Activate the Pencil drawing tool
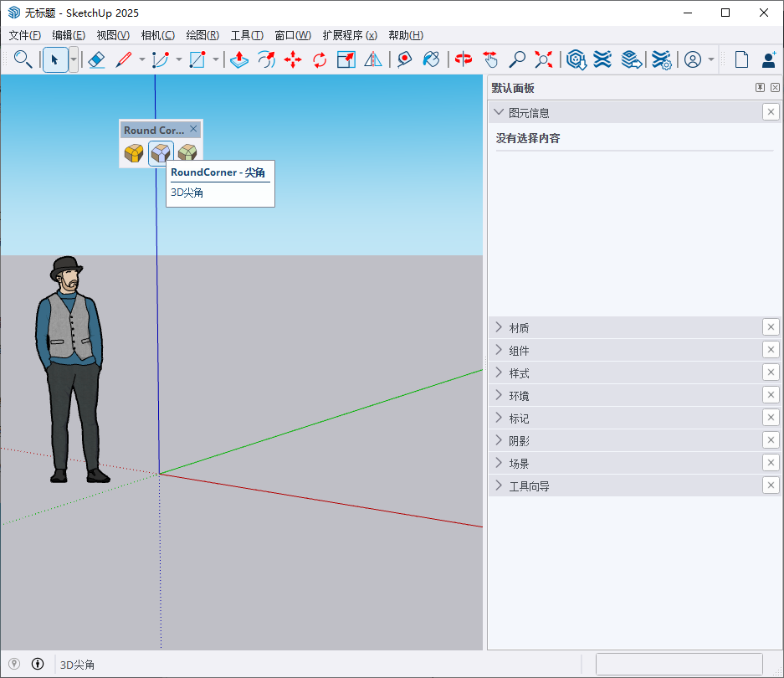Viewport: 784px width, 678px height. coord(123,59)
